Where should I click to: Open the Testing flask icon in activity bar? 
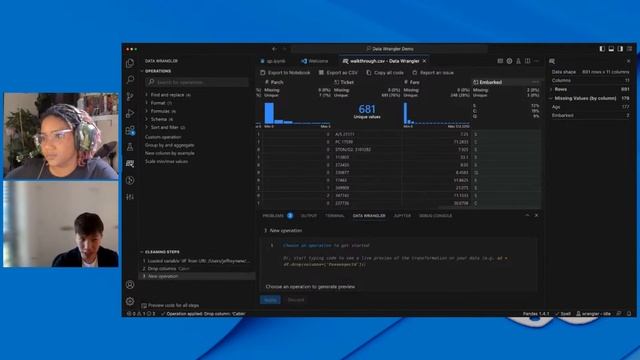(130, 147)
